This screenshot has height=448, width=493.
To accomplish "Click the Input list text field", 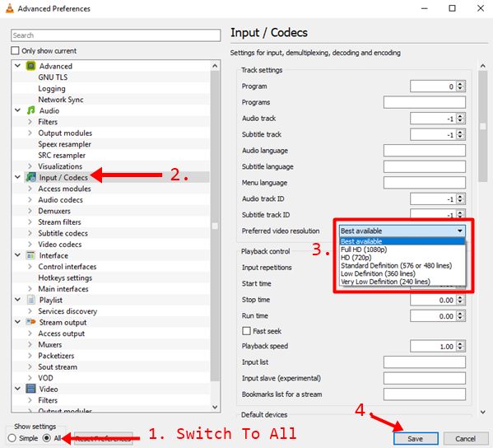I will (x=425, y=362).
